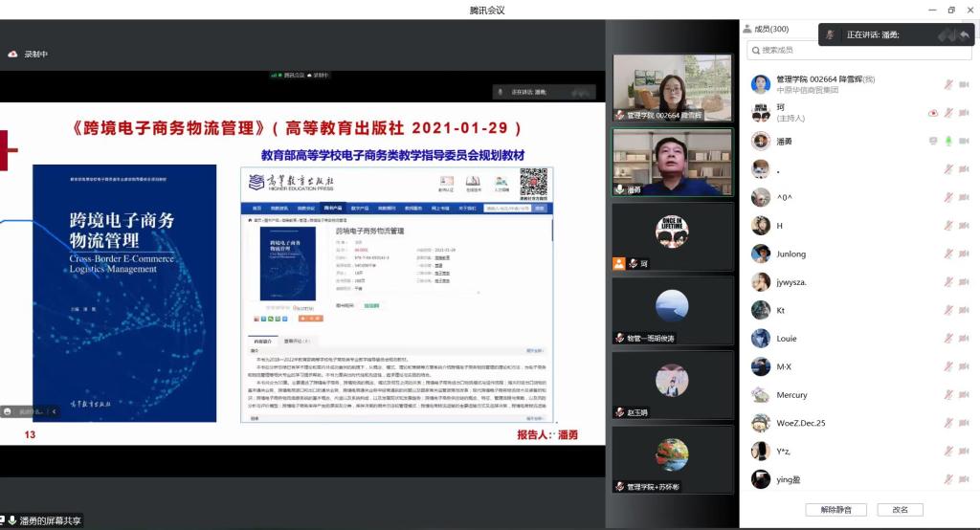Click avatar of member ying盈
This screenshot has height=530, width=980.
click(x=761, y=479)
